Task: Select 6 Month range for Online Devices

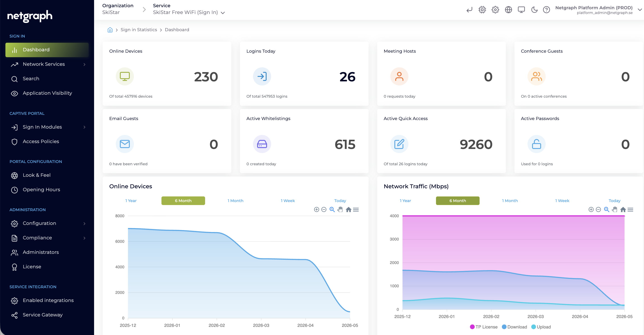Action: pyautogui.click(x=183, y=201)
